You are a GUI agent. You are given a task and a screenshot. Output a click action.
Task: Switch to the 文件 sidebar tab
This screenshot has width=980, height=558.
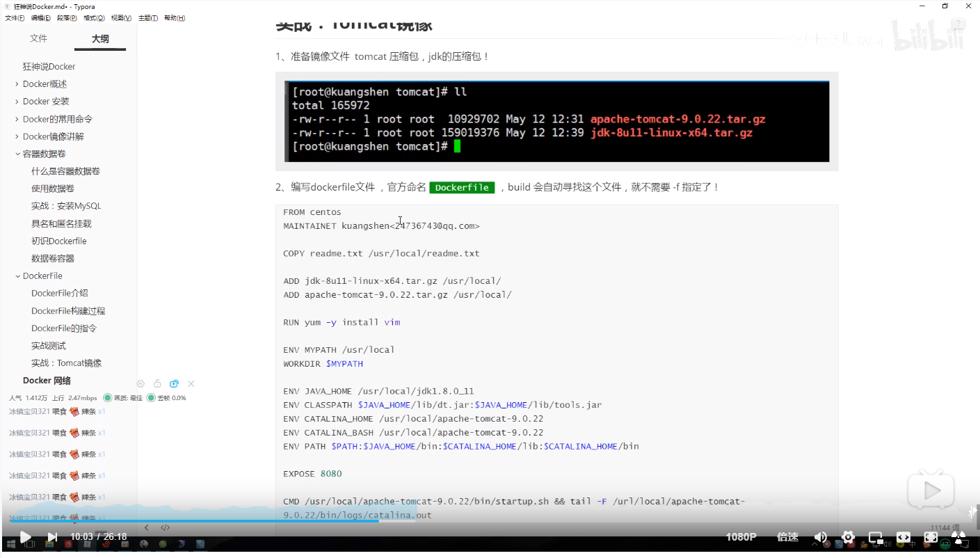(x=38, y=39)
